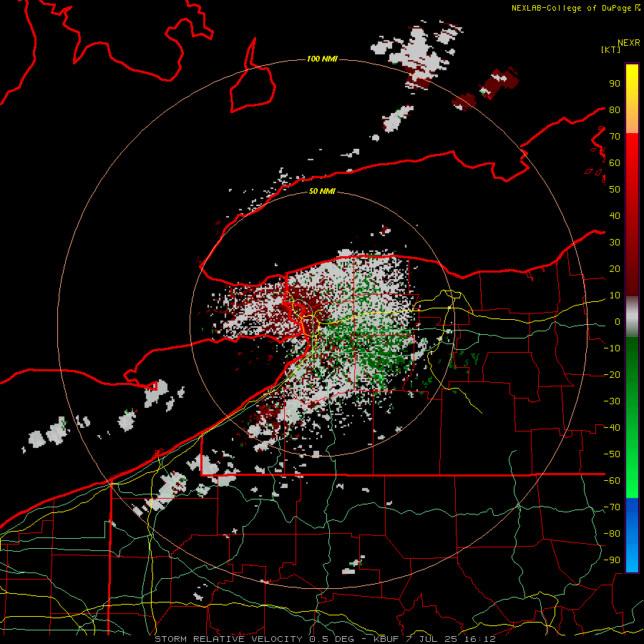The image size is (644, 644).
Task: Click the 50 value on the velocity scale
Action: [615, 190]
